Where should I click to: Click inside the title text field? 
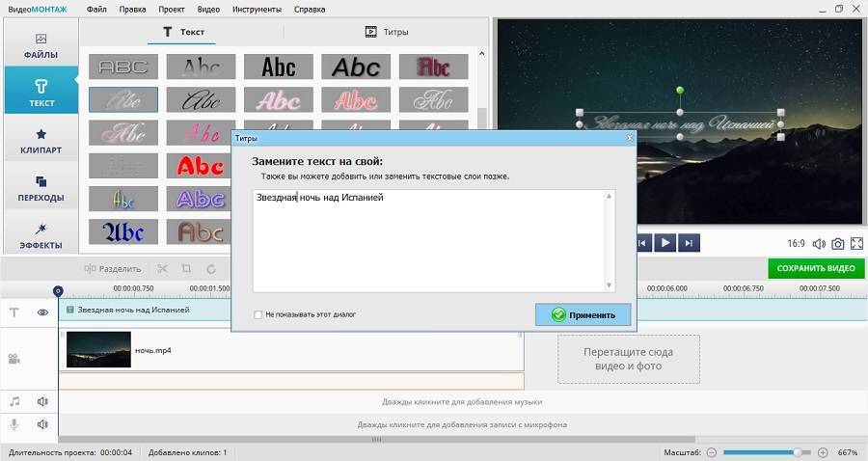(x=429, y=241)
